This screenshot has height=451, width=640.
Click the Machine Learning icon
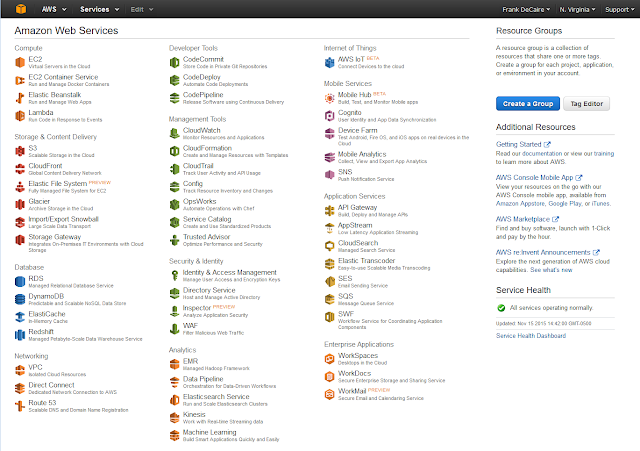pyautogui.click(x=175, y=435)
